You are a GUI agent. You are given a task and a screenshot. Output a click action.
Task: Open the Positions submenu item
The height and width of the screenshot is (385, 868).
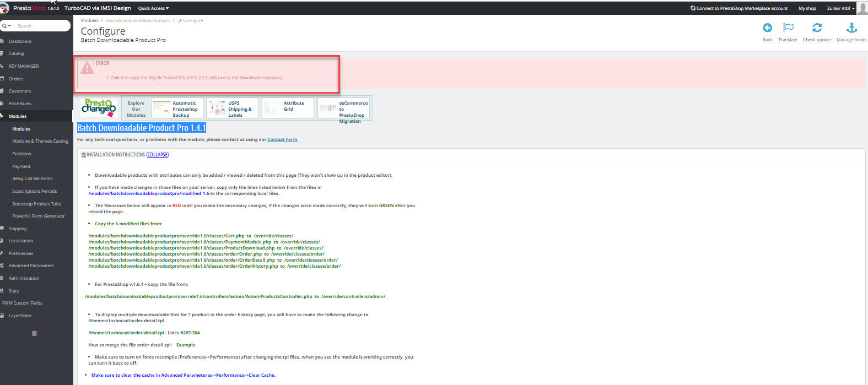21,154
